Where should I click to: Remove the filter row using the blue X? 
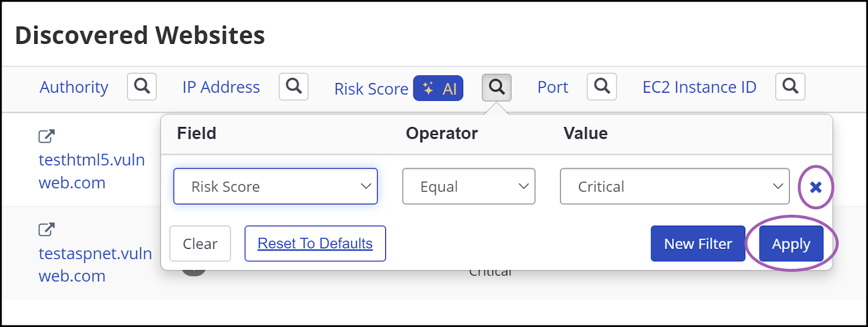(x=816, y=187)
